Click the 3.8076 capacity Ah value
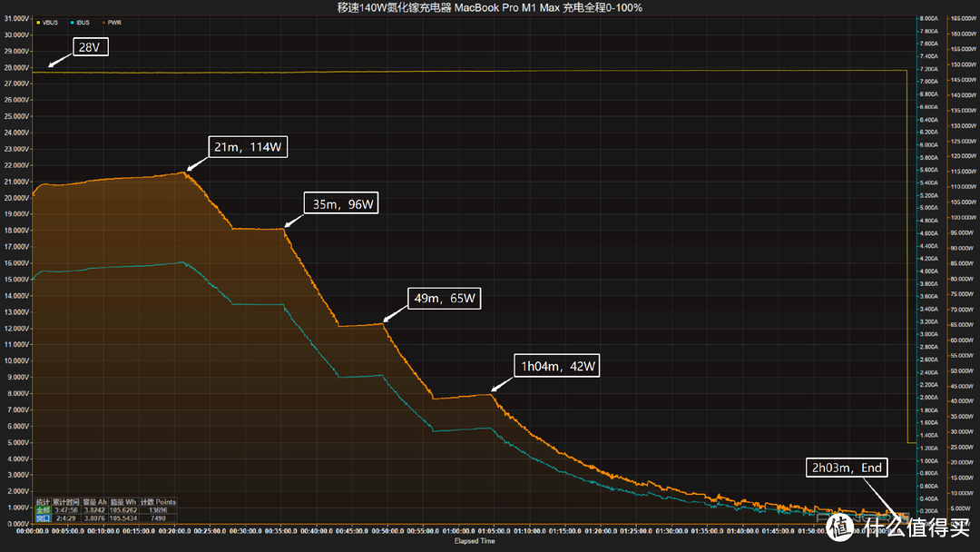This screenshot has height=552, width=980. 94,518
